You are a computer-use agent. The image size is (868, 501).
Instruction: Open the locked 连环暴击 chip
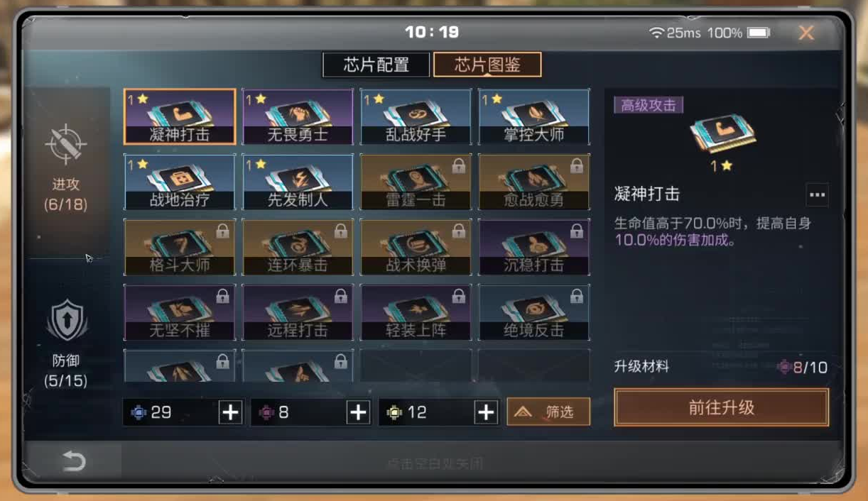[298, 247]
